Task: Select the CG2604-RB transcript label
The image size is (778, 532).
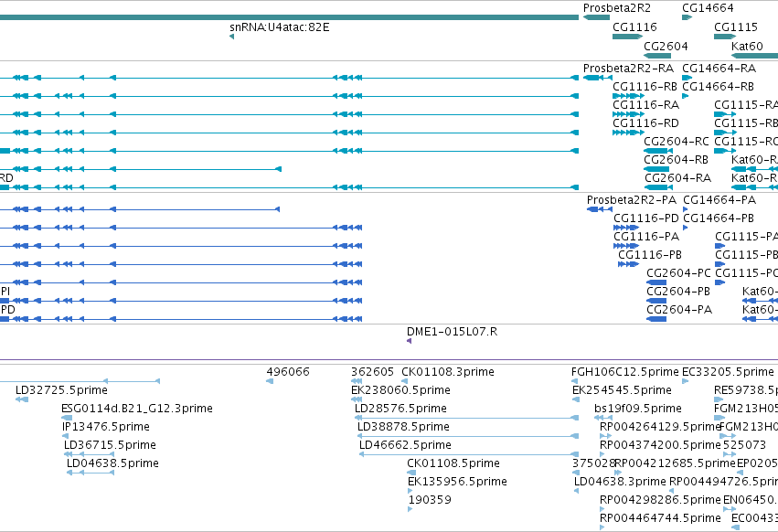Action: pos(676,160)
